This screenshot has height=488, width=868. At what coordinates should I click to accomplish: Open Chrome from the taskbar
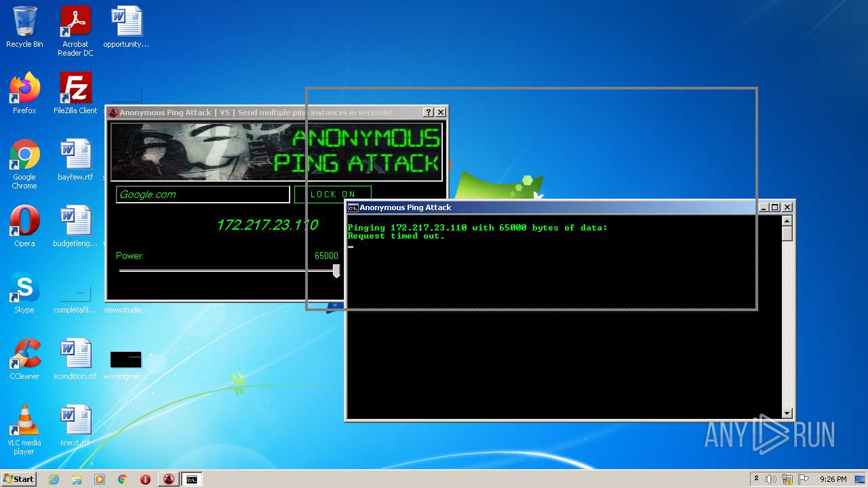(123, 479)
